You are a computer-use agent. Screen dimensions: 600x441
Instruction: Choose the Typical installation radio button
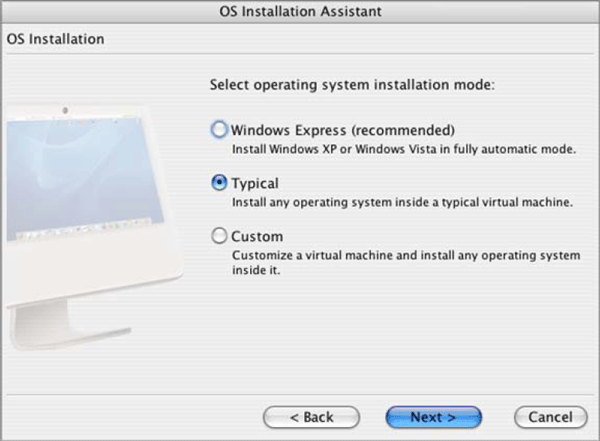[x=219, y=184]
